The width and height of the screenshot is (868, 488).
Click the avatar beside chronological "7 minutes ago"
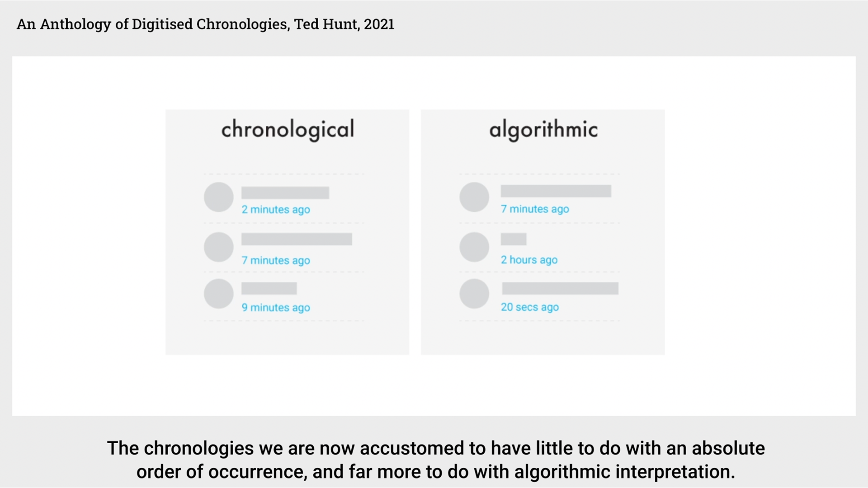click(218, 247)
